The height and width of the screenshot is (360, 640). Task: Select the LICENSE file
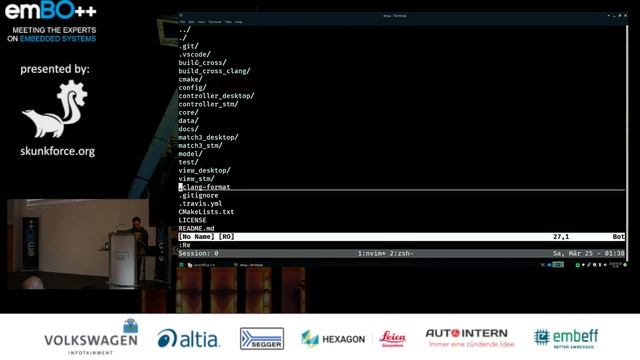193,220
